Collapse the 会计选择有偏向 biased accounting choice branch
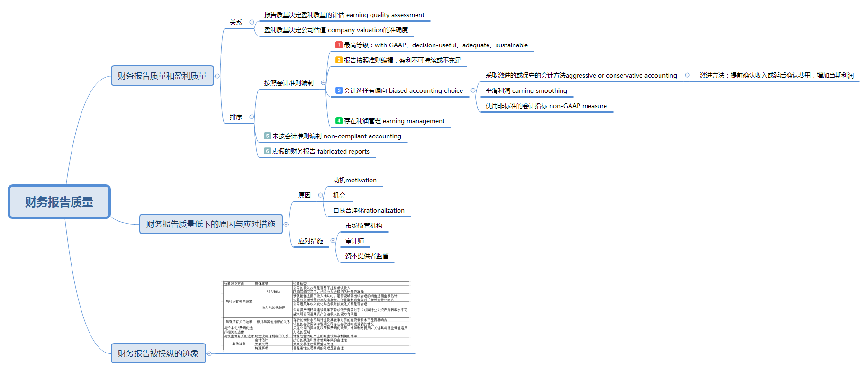This screenshot has width=868, height=371. pyautogui.click(x=473, y=90)
